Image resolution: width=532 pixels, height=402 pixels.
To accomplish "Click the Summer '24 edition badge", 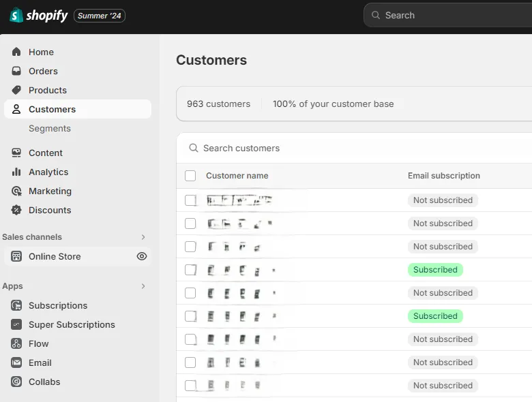I will click(x=100, y=16).
